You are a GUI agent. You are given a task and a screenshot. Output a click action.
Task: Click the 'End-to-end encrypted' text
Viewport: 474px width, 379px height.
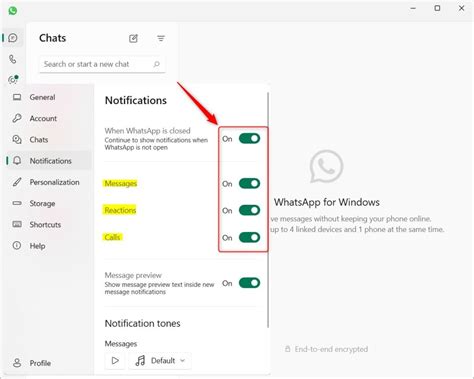coord(331,349)
